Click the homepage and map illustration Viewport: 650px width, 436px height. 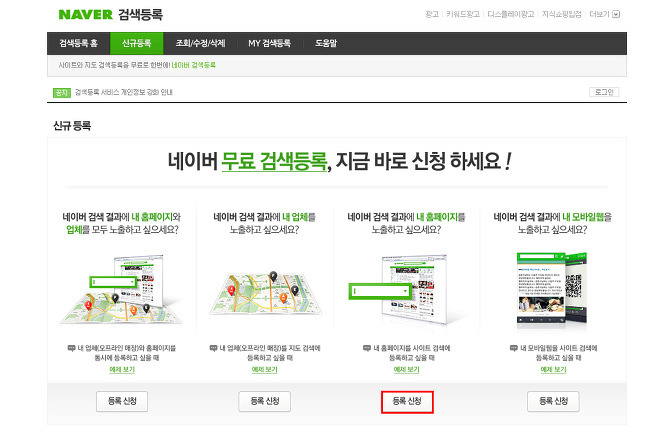121,289
